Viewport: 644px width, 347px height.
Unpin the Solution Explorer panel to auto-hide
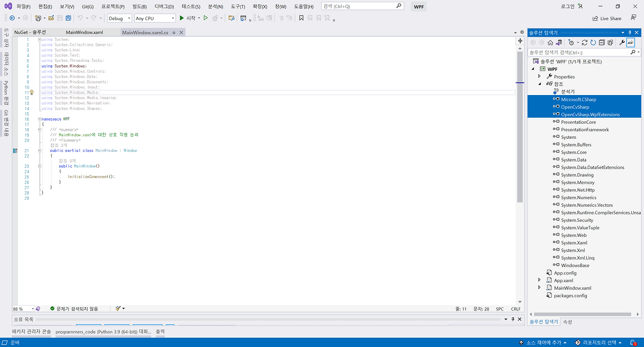(630, 32)
